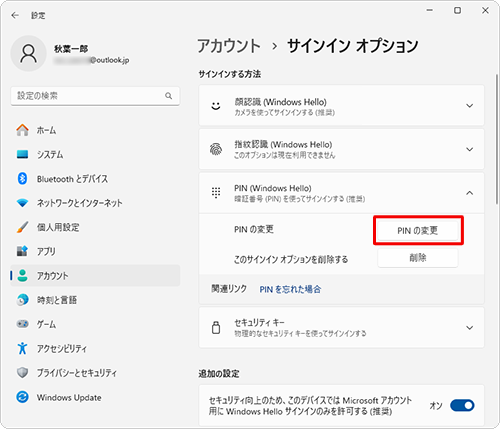Click the PIN の変更 button

[x=418, y=230]
